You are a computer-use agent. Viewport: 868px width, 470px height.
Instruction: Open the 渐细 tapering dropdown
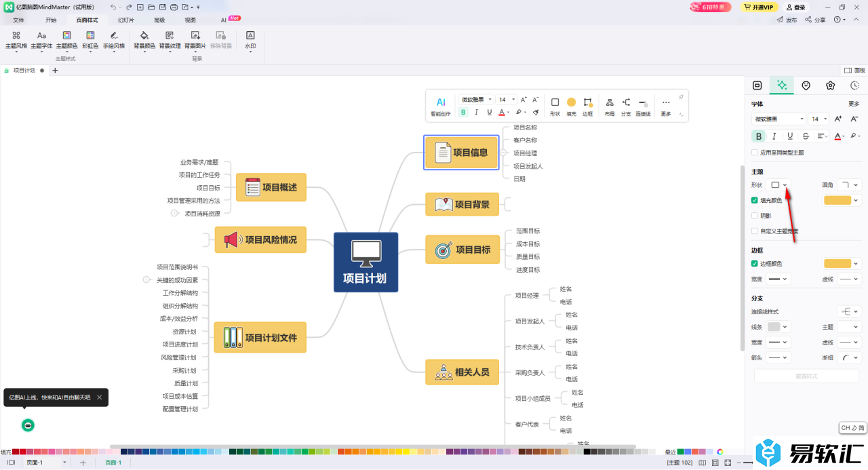click(849, 357)
